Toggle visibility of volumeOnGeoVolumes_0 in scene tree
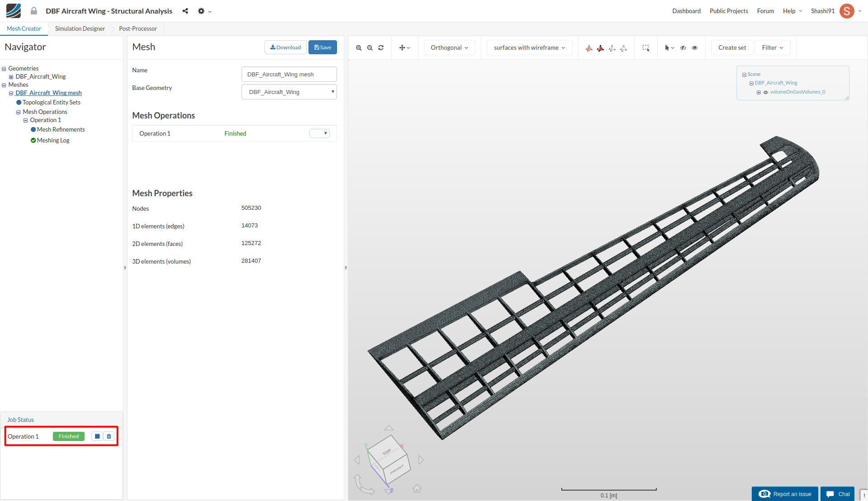The width and height of the screenshot is (868, 501). [766, 92]
